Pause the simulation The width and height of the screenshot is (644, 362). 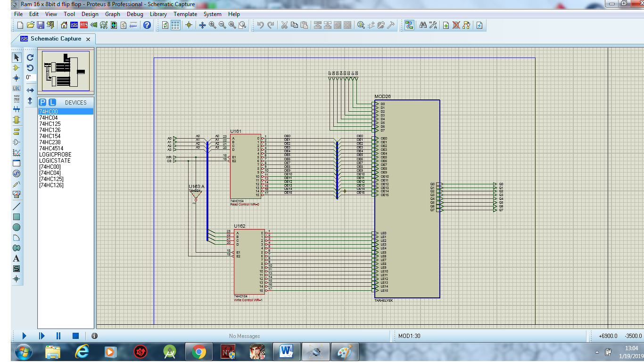(x=58, y=336)
